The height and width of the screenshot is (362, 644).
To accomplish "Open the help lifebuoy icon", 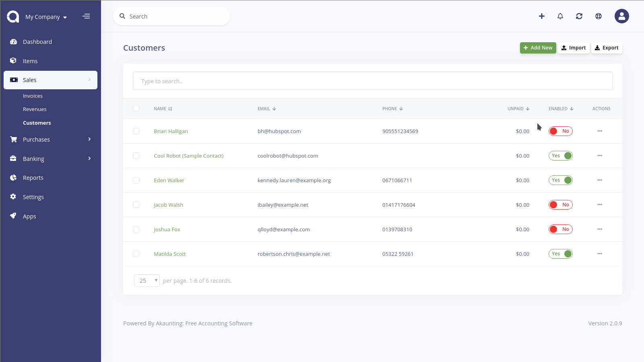I will point(599,16).
